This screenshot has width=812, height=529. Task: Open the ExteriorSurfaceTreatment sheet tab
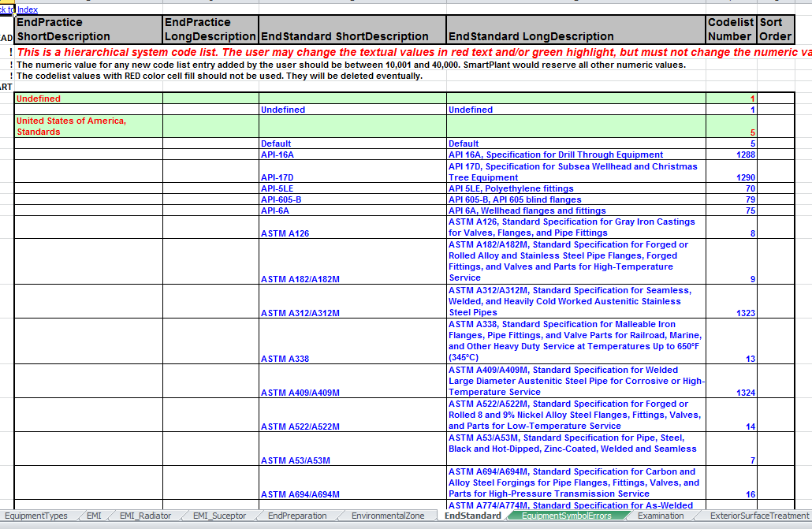pyautogui.click(x=759, y=516)
